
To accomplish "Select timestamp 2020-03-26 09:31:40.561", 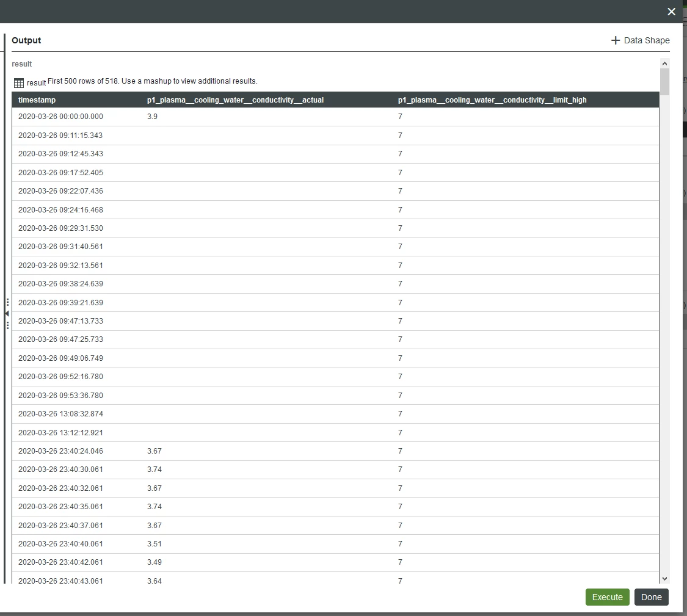I will pyautogui.click(x=60, y=247).
